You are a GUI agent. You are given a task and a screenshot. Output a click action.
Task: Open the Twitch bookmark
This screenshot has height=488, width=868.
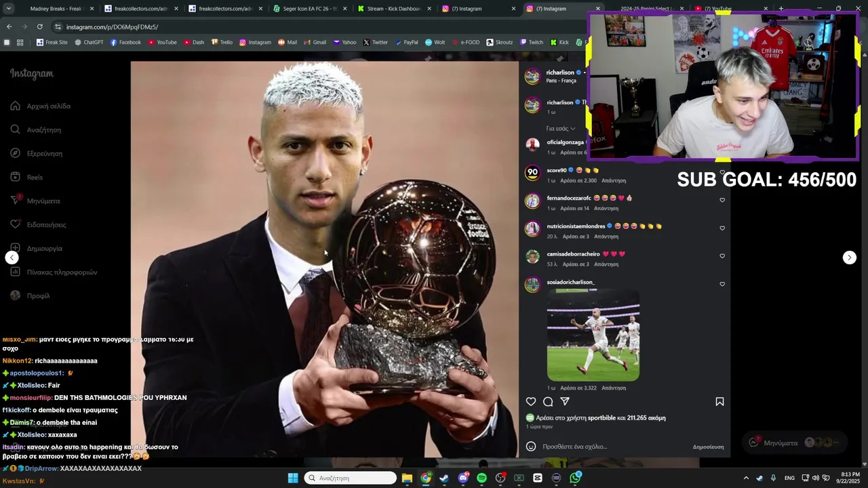point(531,42)
